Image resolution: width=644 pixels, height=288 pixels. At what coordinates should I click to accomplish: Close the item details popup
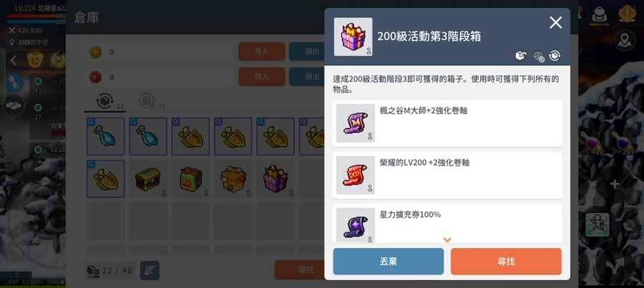(x=556, y=23)
